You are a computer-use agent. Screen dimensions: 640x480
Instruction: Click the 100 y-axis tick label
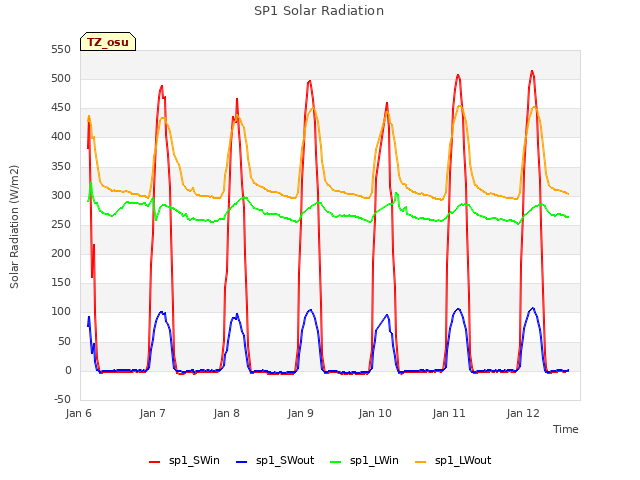(x=61, y=312)
